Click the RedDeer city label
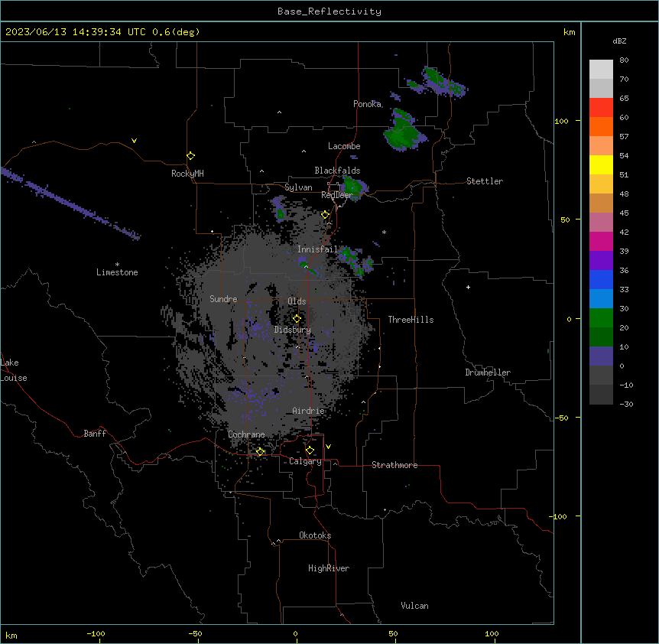Image resolution: width=659 pixels, height=644 pixels. click(x=337, y=195)
